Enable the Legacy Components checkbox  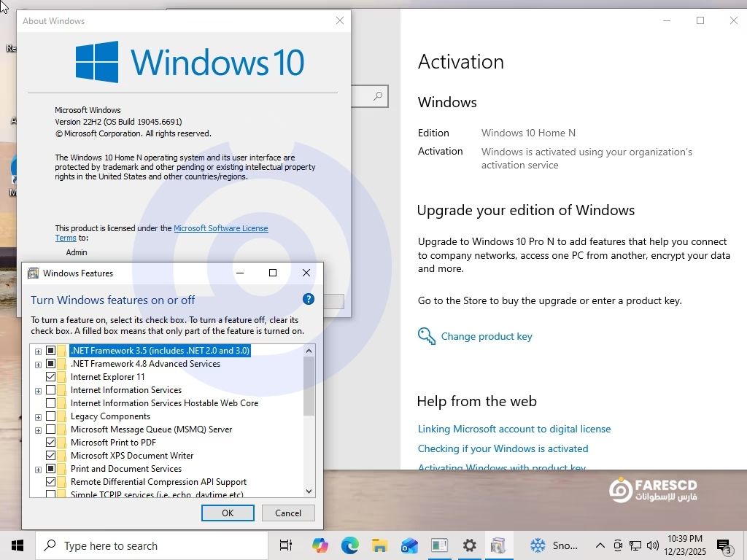(x=51, y=416)
